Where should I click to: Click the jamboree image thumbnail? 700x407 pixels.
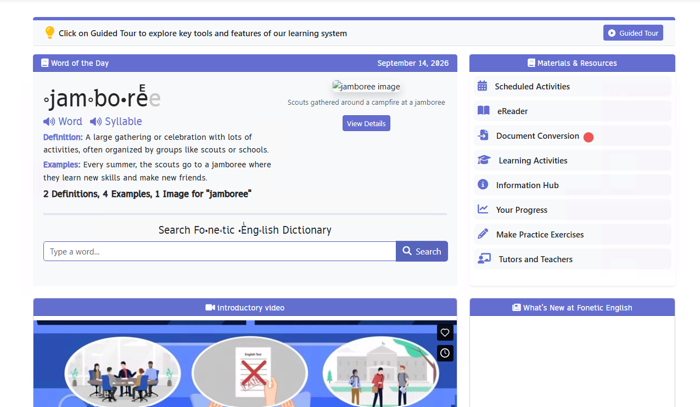pos(366,87)
